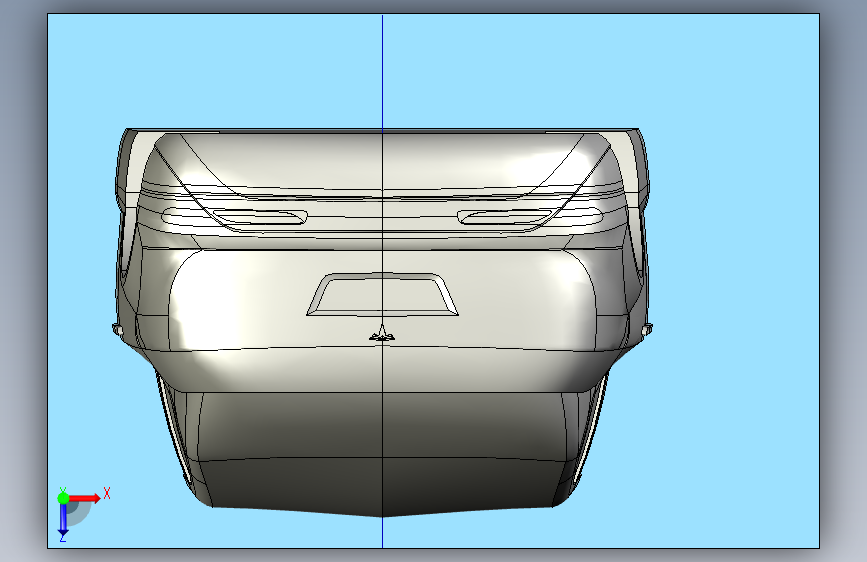
Task: Select the small emblem below the plate recess
Action: 382,334
